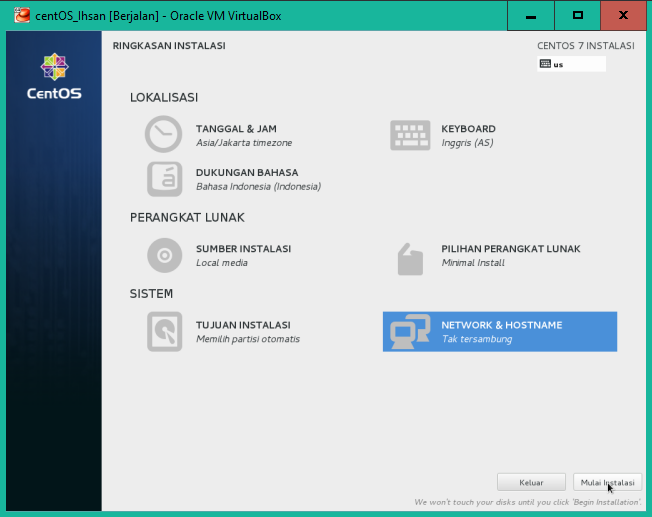Screen dimensions: 652x517
Task: Click the Tujuan Instalasi hard disk icon
Action: [165, 331]
